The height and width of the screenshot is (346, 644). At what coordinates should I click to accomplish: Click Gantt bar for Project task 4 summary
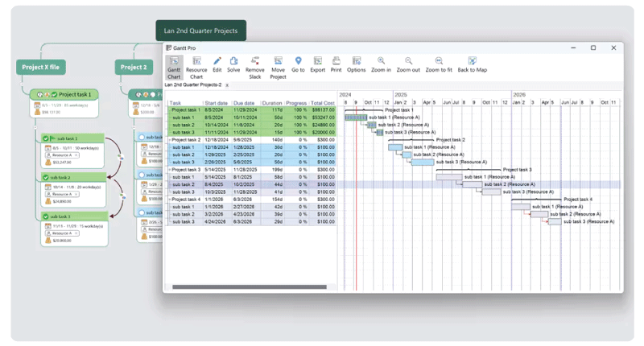point(536,199)
